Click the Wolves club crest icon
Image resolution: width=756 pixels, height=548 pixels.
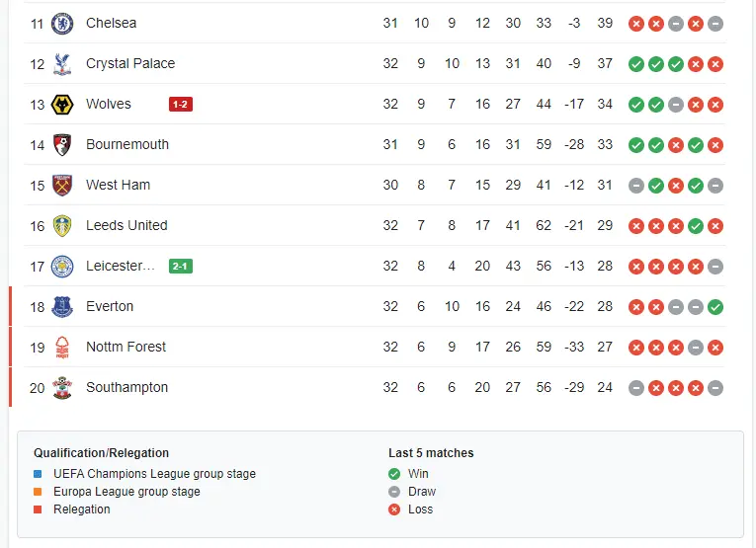[x=62, y=104]
